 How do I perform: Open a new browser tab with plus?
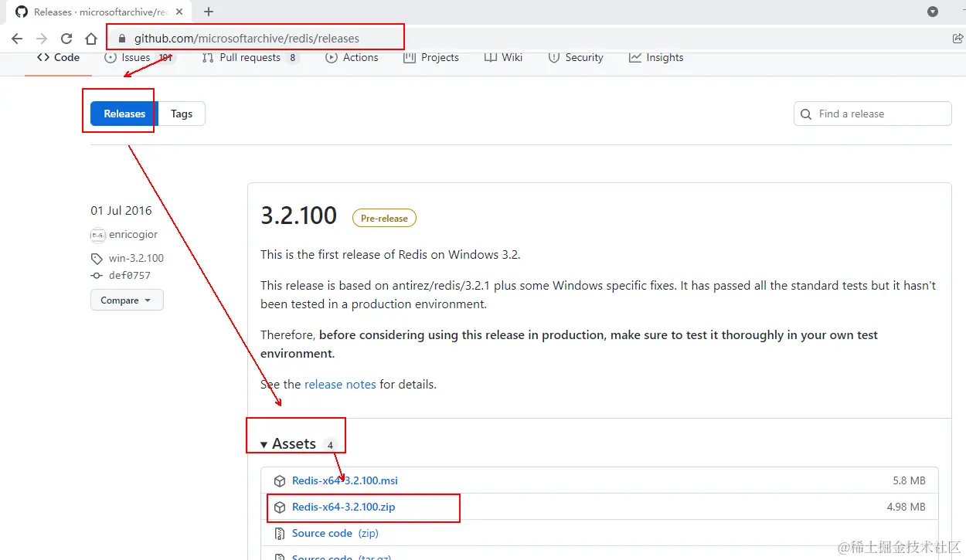point(209,12)
